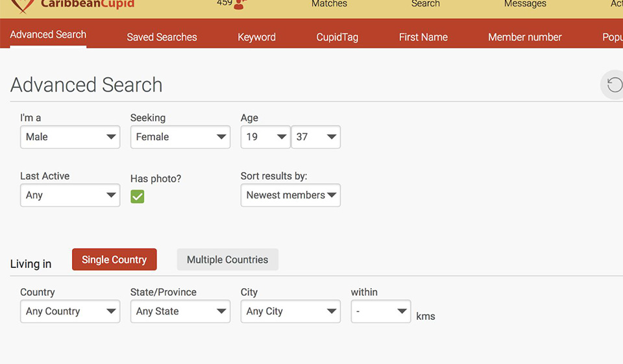Image resolution: width=623 pixels, height=364 pixels.
Task: Open the Any City dropdown
Action: [x=291, y=311]
